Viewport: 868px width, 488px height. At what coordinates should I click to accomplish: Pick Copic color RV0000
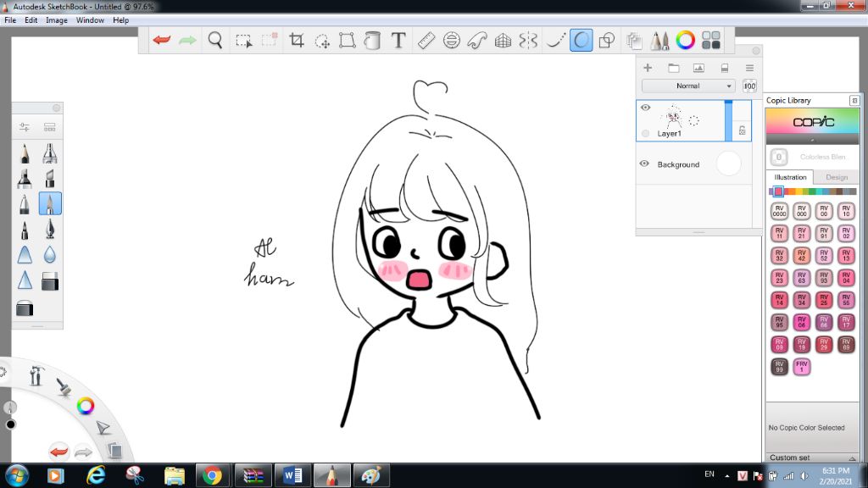(x=780, y=211)
